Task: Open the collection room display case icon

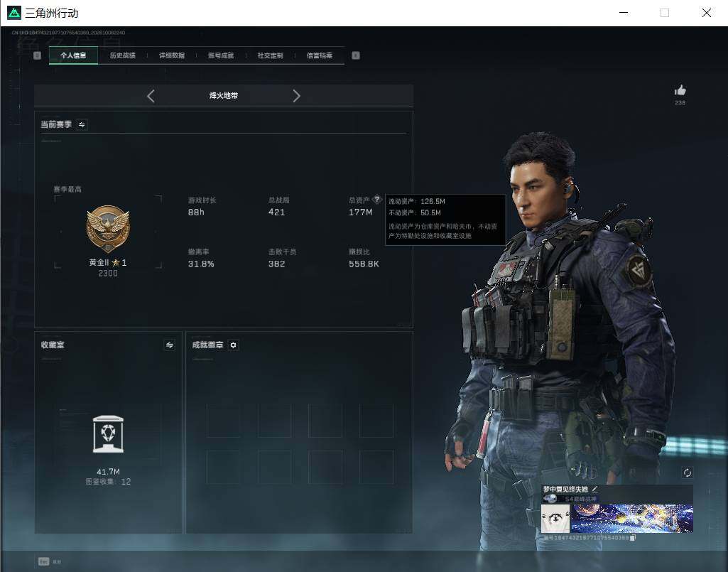Action: (108, 434)
